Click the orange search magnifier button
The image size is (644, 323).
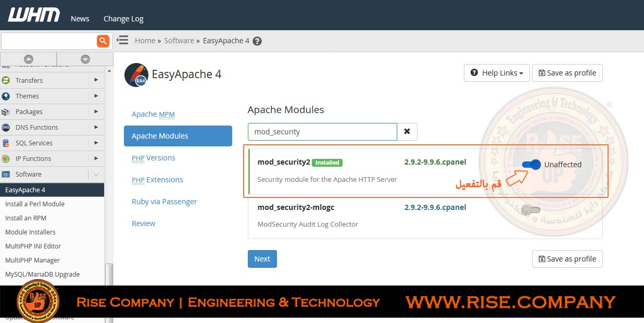point(103,41)
